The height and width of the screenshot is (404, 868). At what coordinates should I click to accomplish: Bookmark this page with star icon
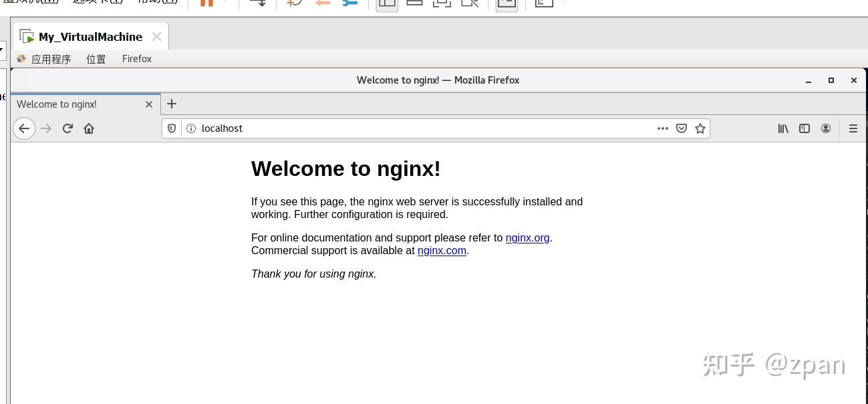pyautogui.click(x=700, y=128)
